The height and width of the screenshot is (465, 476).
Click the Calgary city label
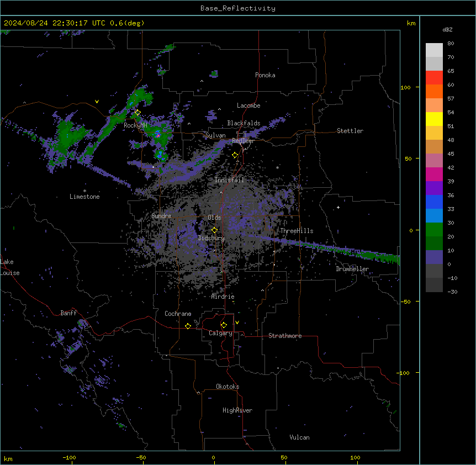click(220, 333)
